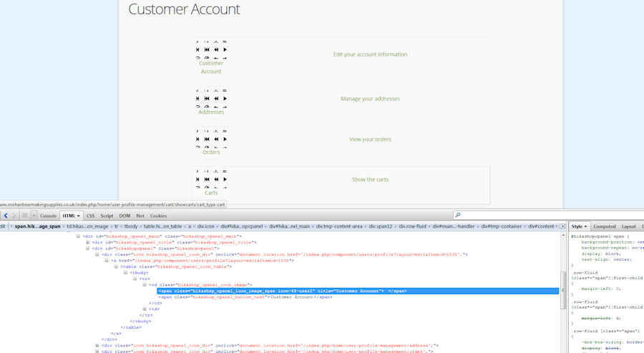Expand the hikashop_cpanel_title div node
This screenshot has width=644, height=353.
point(87,243)
